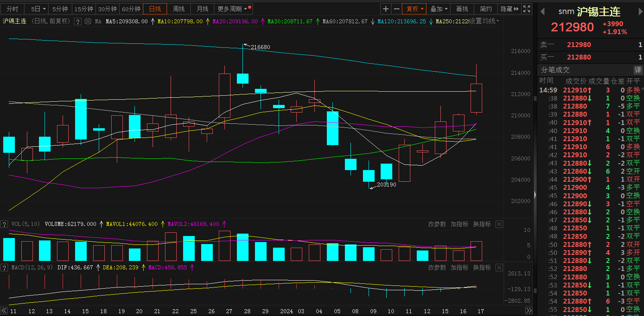
Task: Open moving average settings gear icon
Action: (88, 21)
